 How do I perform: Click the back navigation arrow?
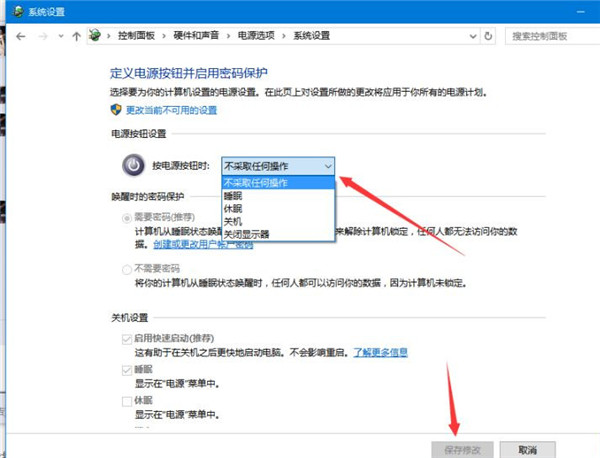pos(20,36)
